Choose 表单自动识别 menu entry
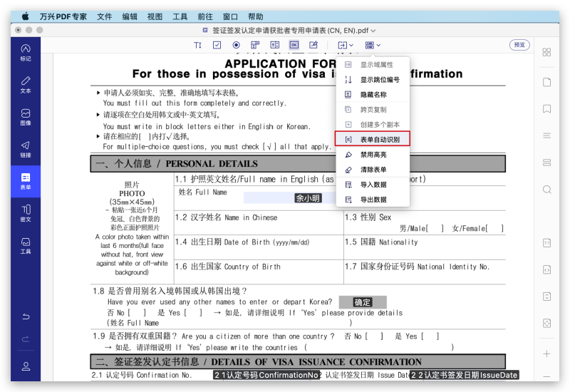The width and height of the screenshot is (570, 392). click(x=373, y=139)
